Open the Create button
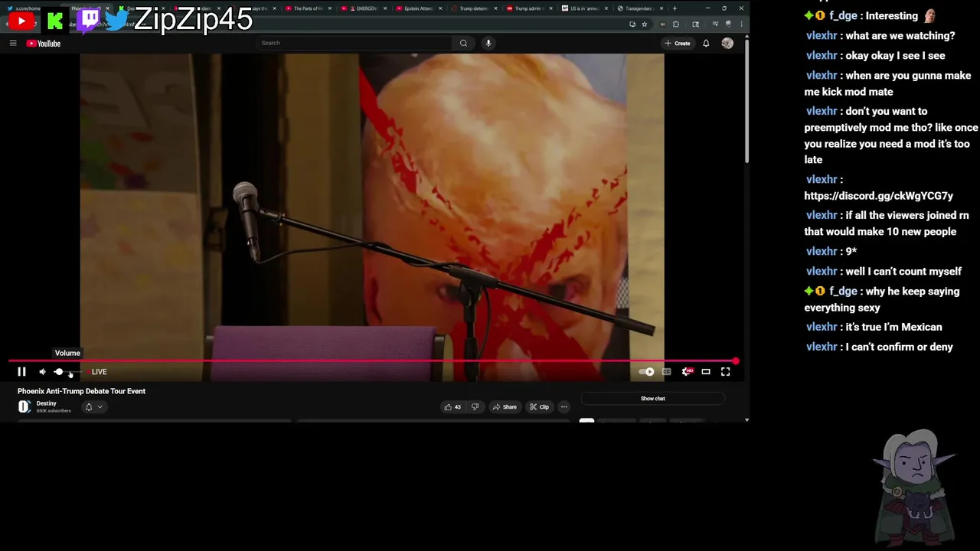 pos(678,44)
